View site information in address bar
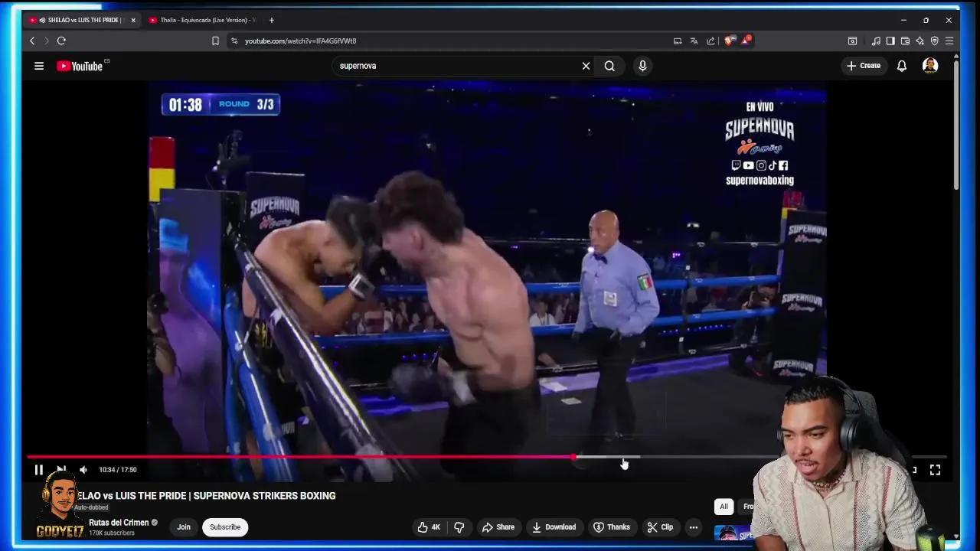 [x=234, y=41]
